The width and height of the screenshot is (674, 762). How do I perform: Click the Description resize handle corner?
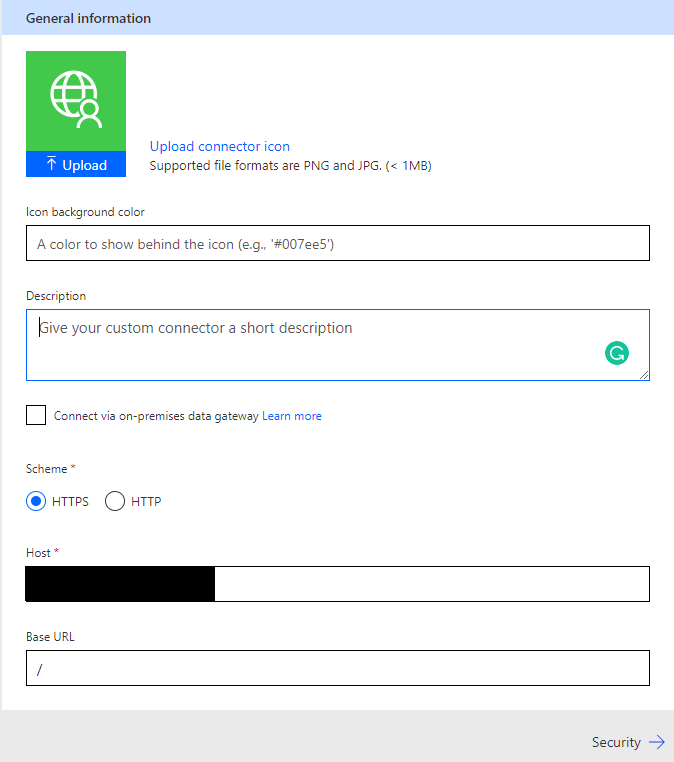(x=644, y=375)
